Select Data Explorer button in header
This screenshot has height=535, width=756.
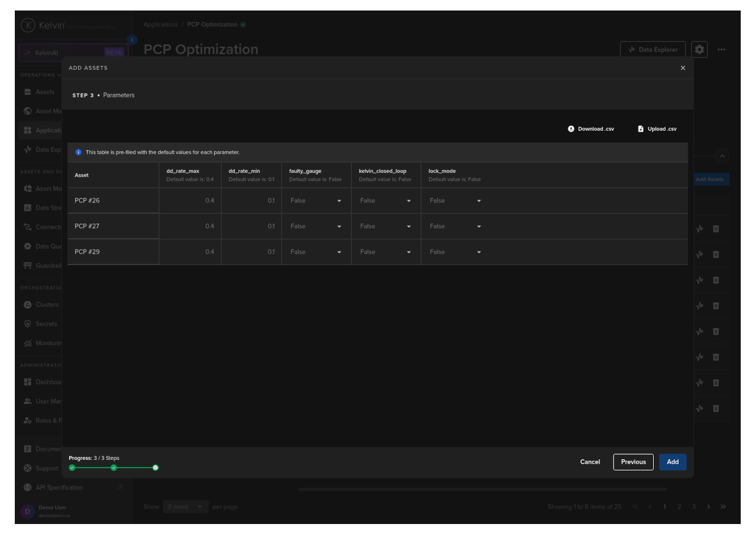[x=652, y=50]
